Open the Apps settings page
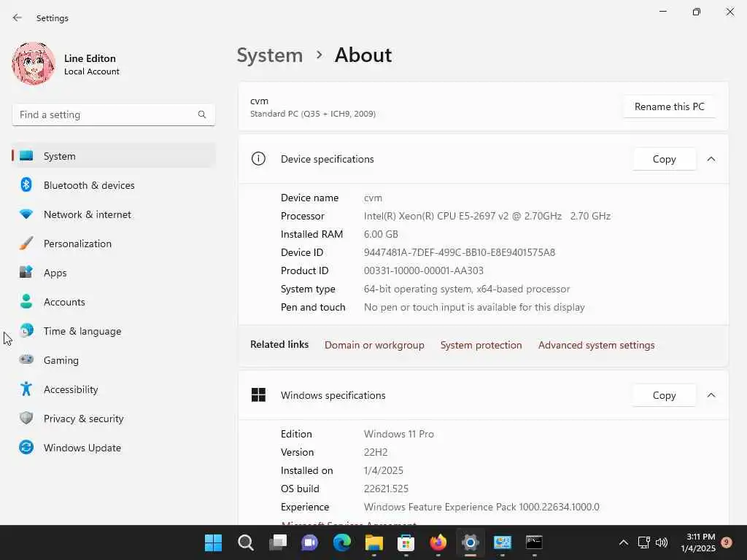747x560 pixels. click(x=113, y=273)
